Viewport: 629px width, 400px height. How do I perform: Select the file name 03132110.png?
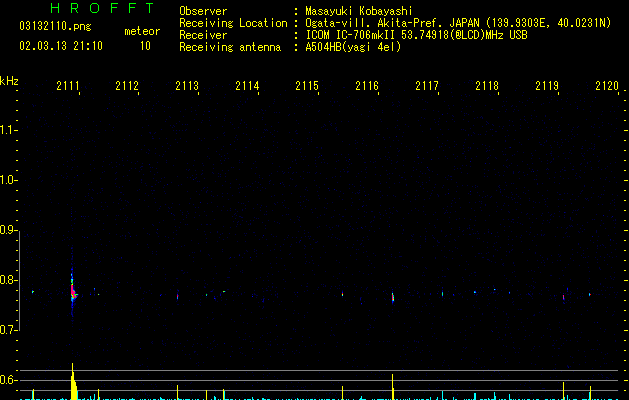tap(55, 27)
